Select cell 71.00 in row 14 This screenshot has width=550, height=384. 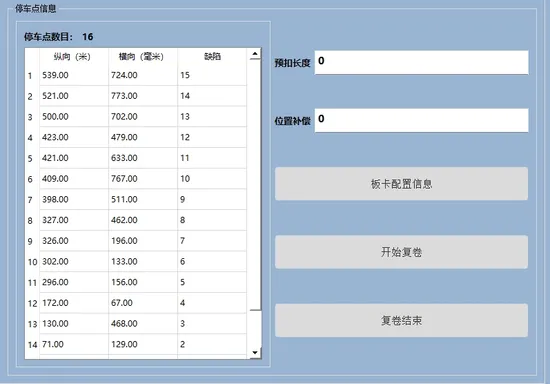(x=74, y=344)
